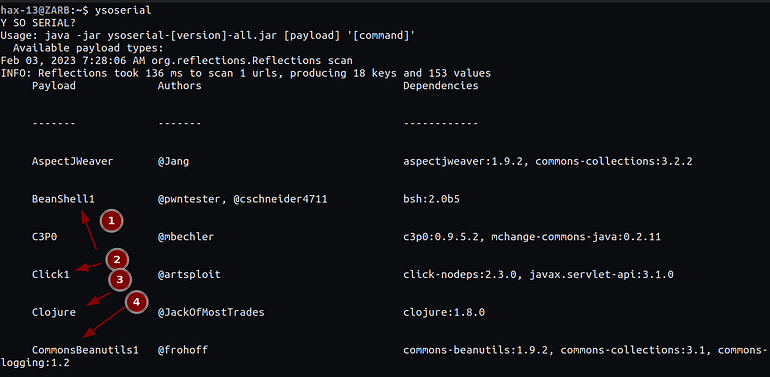Click the C3P0 payload entry
The height and width of the screenshot is (377, 770).
pos(45,237)
